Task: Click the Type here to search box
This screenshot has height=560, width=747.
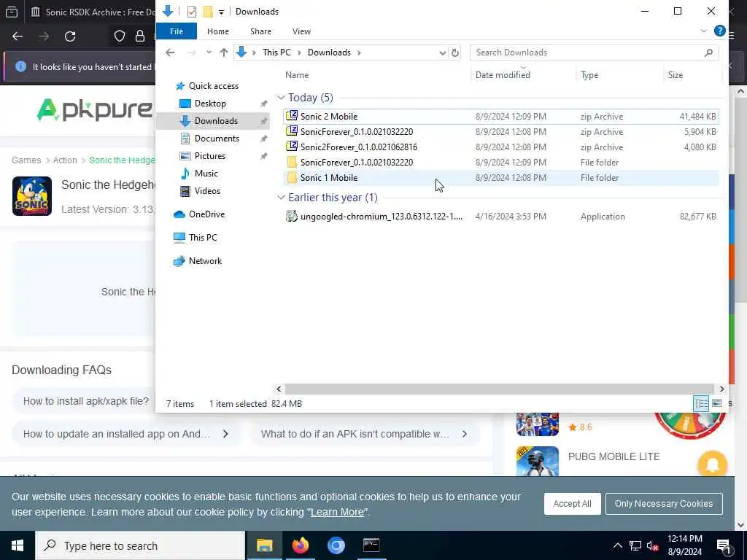Action: (140, 545)
